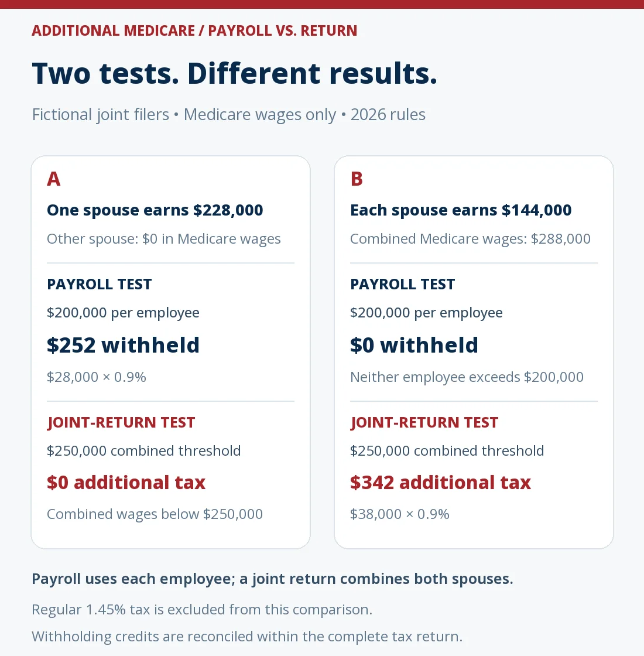
Task: Click the '$38,000 × 0.9%' calculation text
Action: tap(400, 514)
